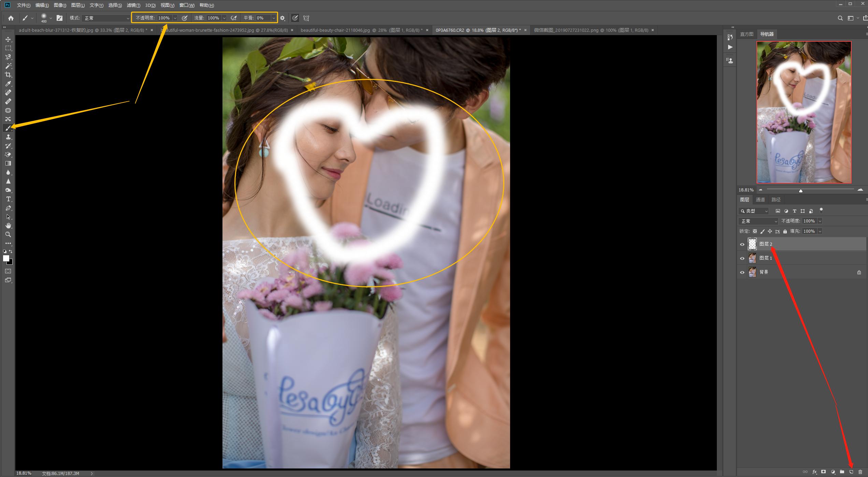
Task: Select the Move tool
Action: 8,39
